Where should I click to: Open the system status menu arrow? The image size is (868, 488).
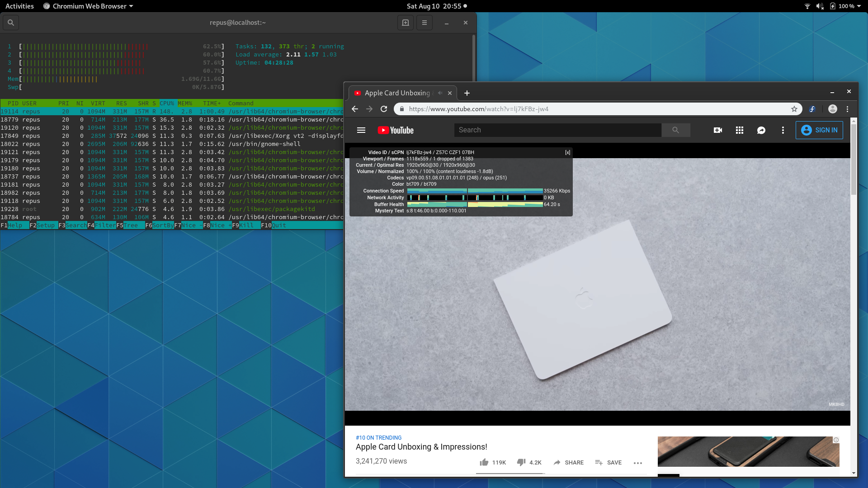coord(859,6)
